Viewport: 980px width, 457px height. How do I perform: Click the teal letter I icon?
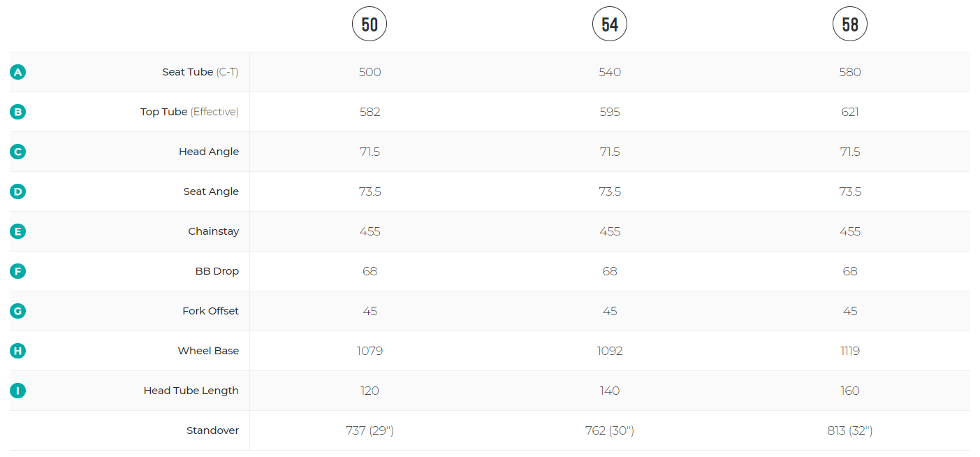coord(18,391)
